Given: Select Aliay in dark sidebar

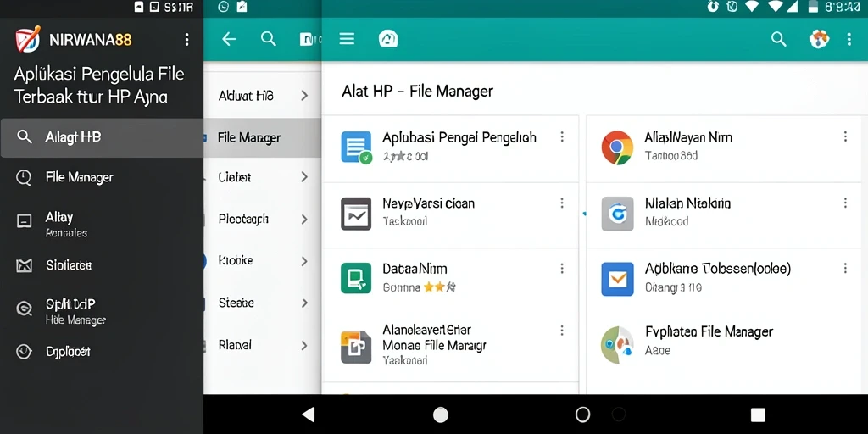Looking at the screenshot, I should pos(102,224).
